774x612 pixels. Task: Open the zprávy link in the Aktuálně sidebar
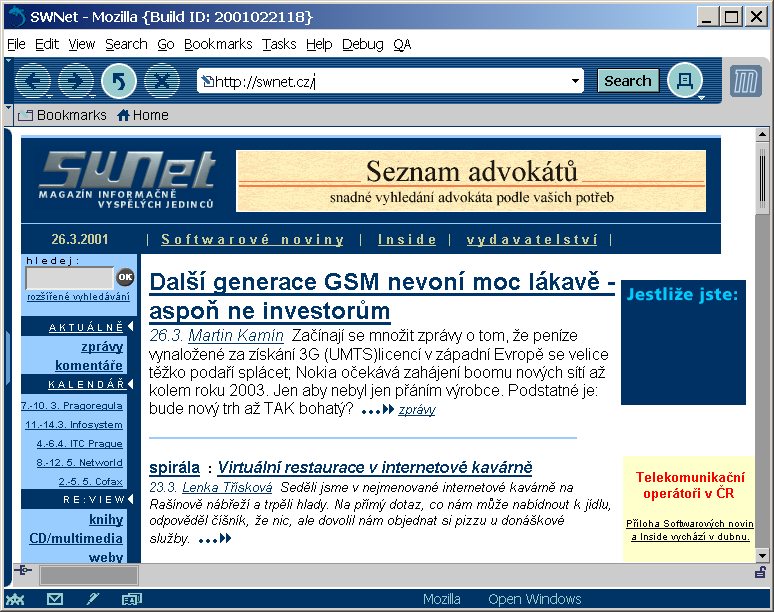click(102, 346)
